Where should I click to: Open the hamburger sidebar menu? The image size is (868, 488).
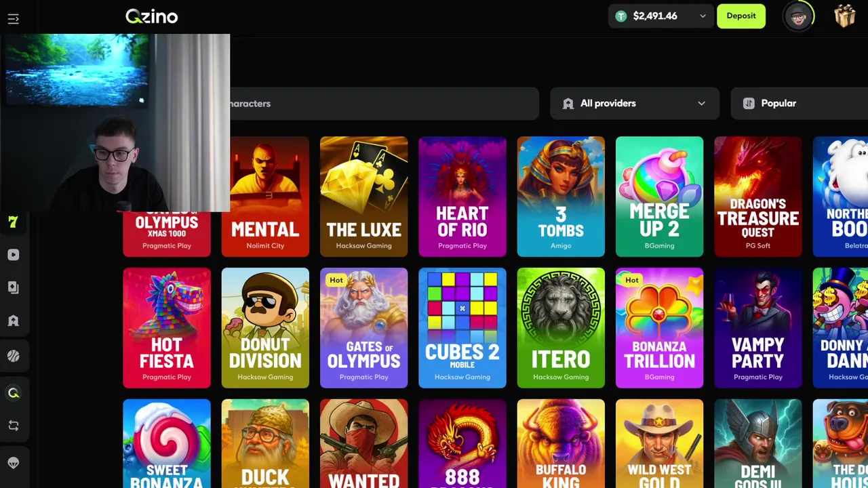(x=13, y=19)
